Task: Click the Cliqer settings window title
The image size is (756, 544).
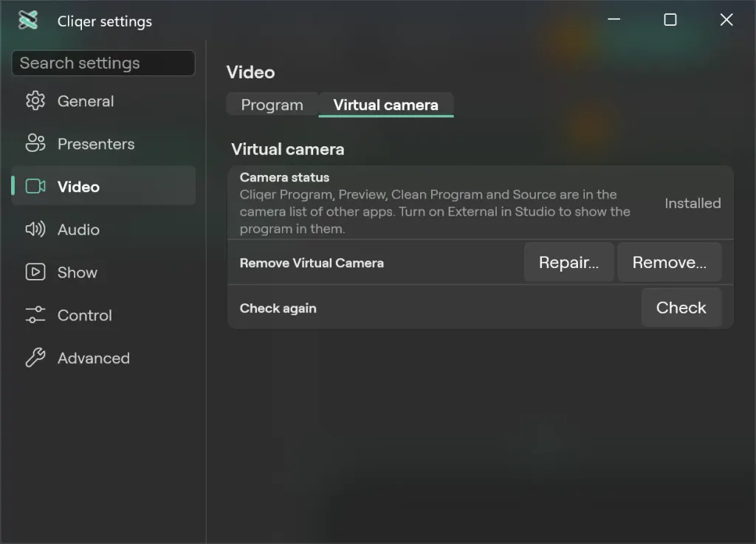Action: click(105, 21)
